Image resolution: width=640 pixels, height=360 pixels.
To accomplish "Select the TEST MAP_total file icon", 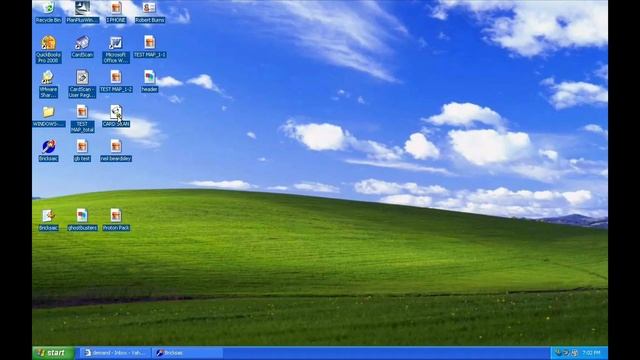I will 82,119.
